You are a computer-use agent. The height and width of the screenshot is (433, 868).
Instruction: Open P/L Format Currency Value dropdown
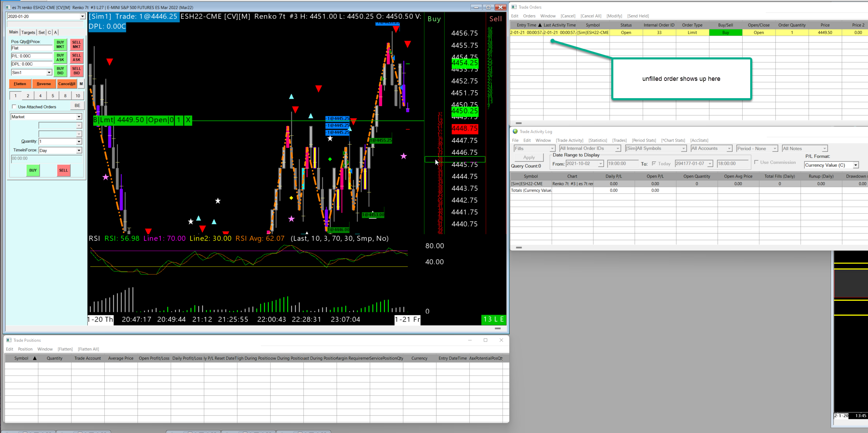point(831,165)
